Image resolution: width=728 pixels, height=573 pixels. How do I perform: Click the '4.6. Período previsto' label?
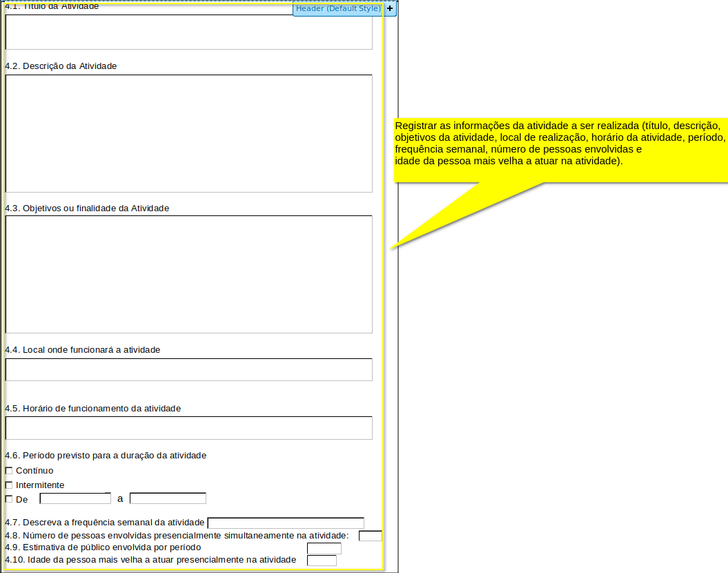[106, 455]
